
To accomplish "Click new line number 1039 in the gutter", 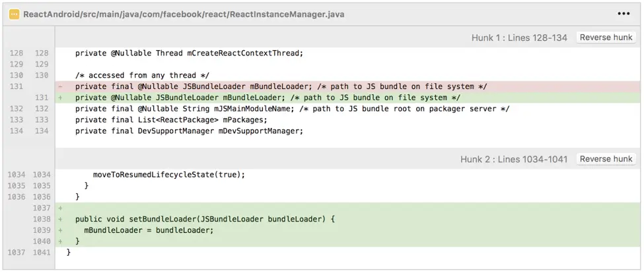I will click(x=42, y=230).
